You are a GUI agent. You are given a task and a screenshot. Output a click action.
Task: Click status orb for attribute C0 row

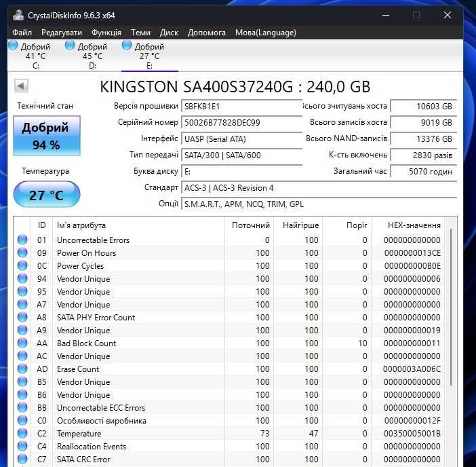click(x=22, y=421)
